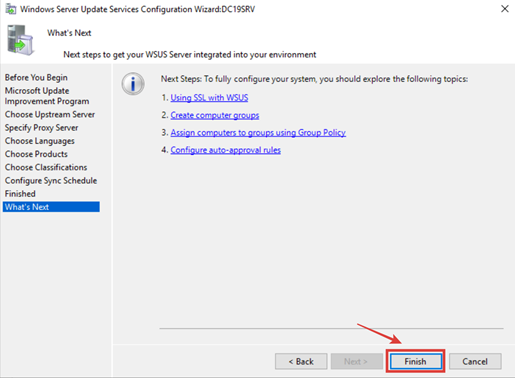515x378 pixels.
Task: Select the Choose Products step
Action: click(x=36, y=154)
